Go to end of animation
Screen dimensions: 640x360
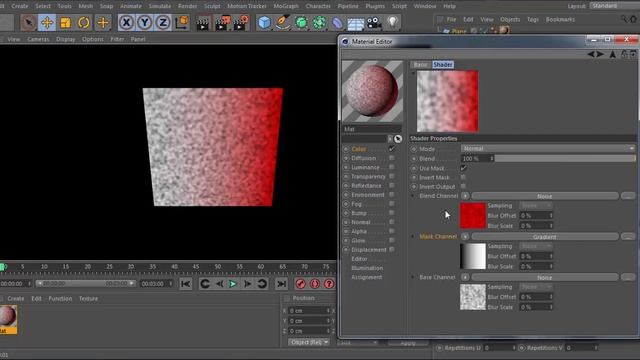point(282,284)
